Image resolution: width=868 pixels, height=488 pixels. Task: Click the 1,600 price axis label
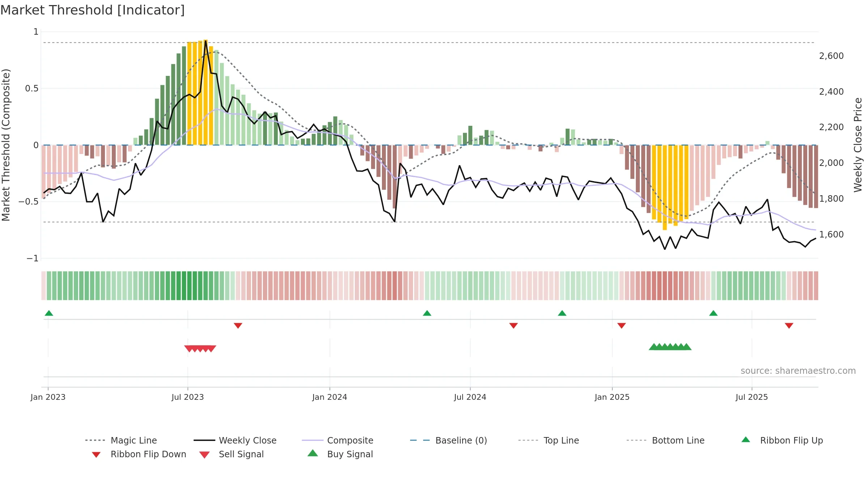tap(831, 235)
